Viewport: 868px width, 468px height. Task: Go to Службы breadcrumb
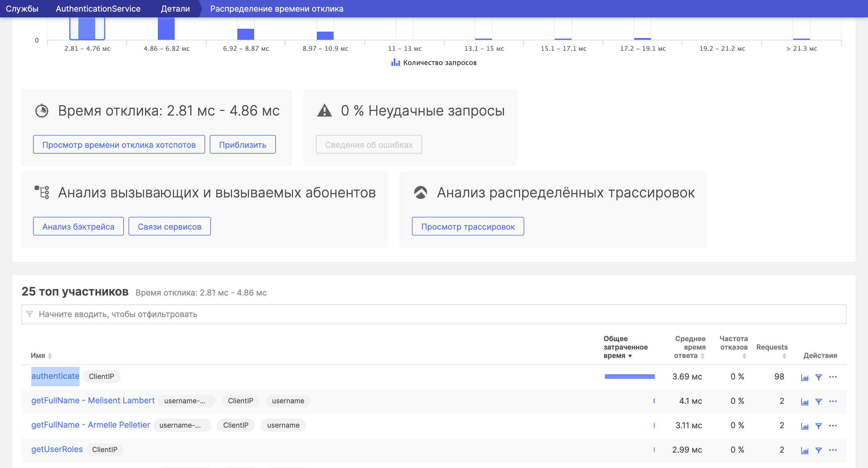pyautogui.click(x=22, y=9)
